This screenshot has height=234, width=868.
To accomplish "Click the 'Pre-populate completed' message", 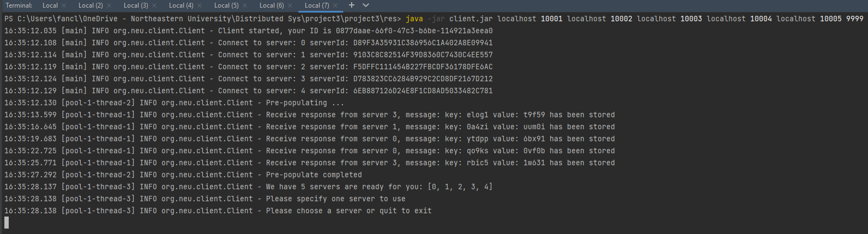I will [x=314, y=175].
